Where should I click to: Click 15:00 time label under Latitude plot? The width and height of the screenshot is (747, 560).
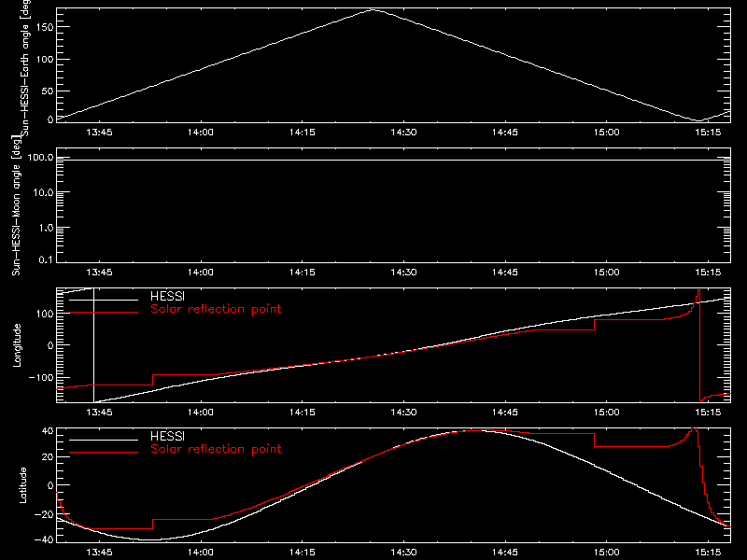[x=606, y=553]
